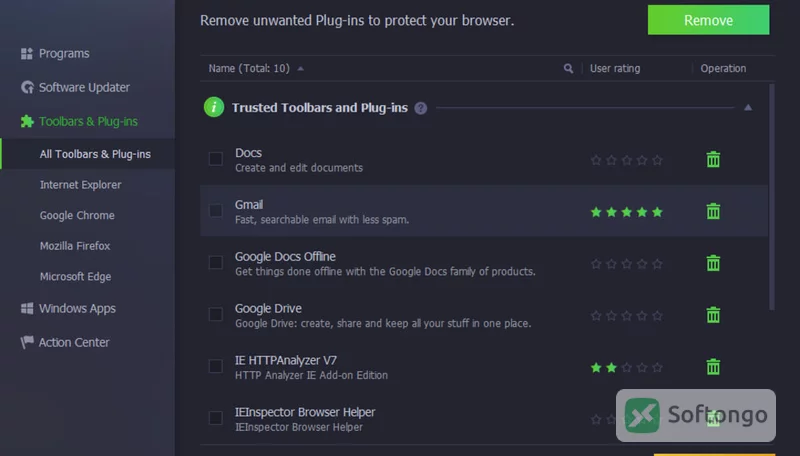Click the Google Docs Offline name
Viewport: 800px width, 456px height.
click(285, 256)
